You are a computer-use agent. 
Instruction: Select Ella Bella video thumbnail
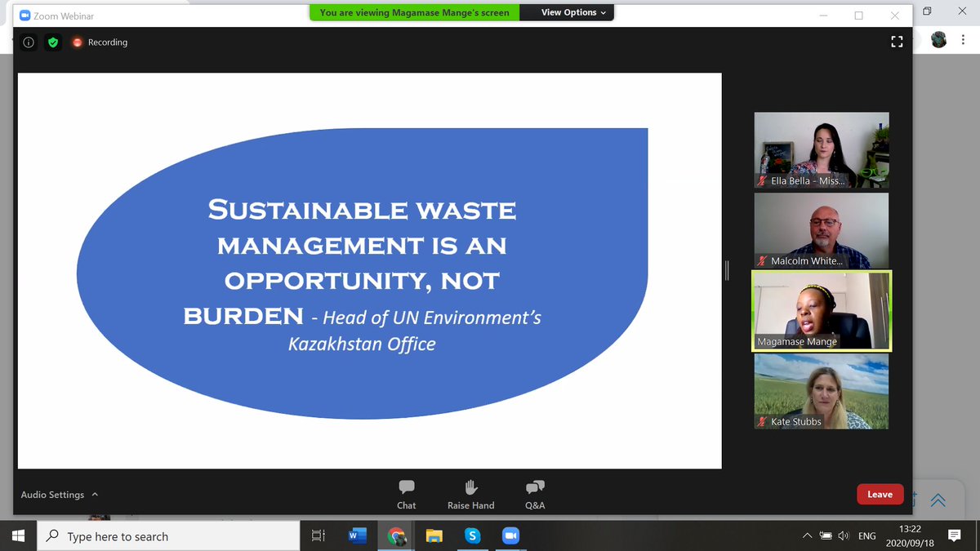(821, 150)
